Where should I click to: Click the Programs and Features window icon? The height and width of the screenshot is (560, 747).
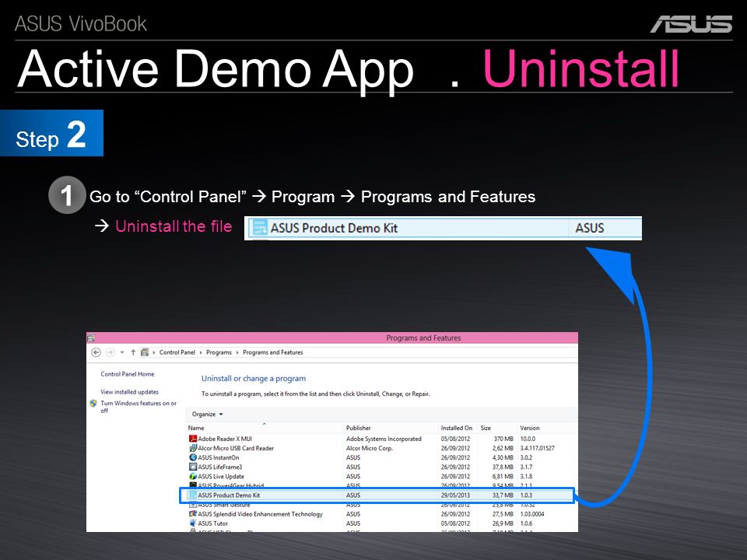91,338
